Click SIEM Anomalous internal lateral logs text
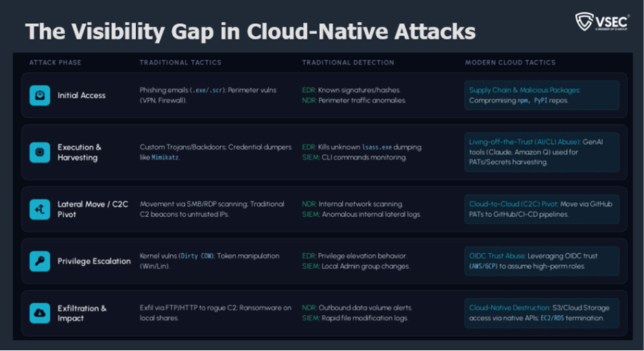This screenshot has width=644, height=351. tap(361, 215)
